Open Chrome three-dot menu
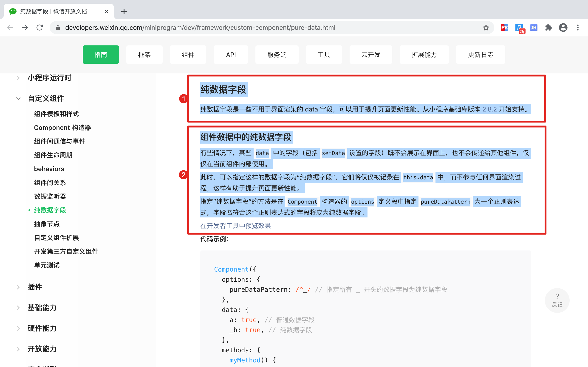 [578, 28]
